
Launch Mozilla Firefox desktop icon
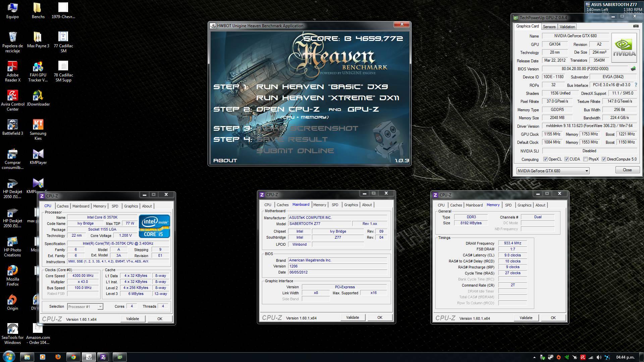12,276
